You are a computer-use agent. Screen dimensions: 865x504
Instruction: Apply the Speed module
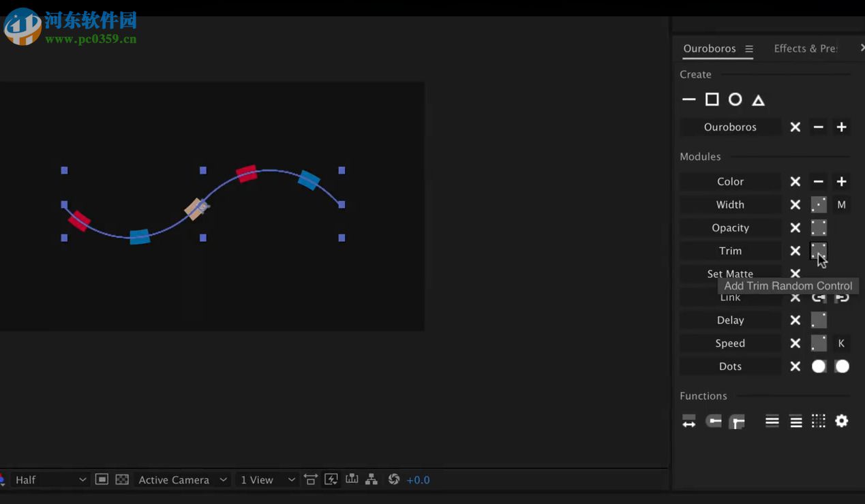(x=730, y=343)
